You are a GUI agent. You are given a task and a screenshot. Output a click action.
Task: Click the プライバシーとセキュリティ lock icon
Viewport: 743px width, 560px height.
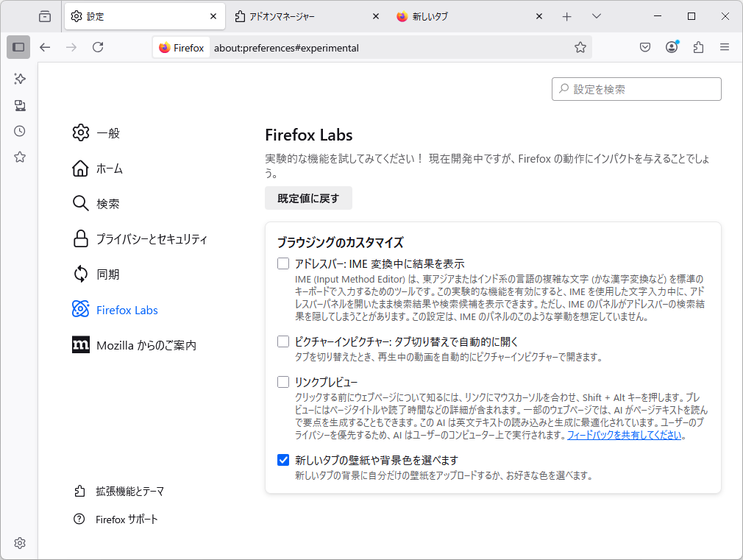click(x=81, y=238)
